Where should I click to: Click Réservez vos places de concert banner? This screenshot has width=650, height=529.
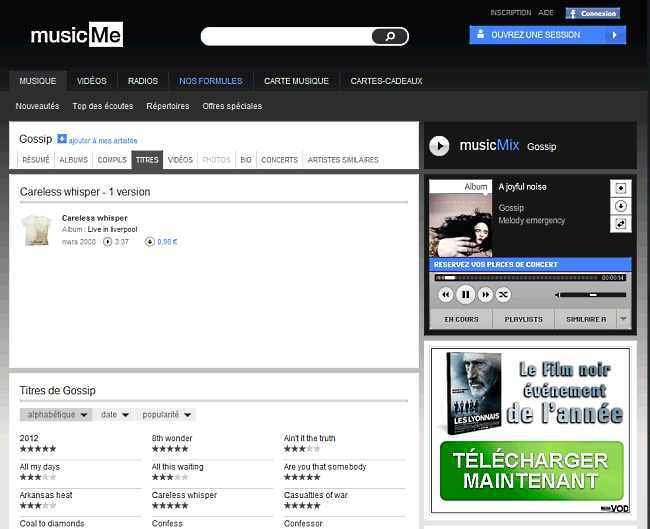(530, 264)
